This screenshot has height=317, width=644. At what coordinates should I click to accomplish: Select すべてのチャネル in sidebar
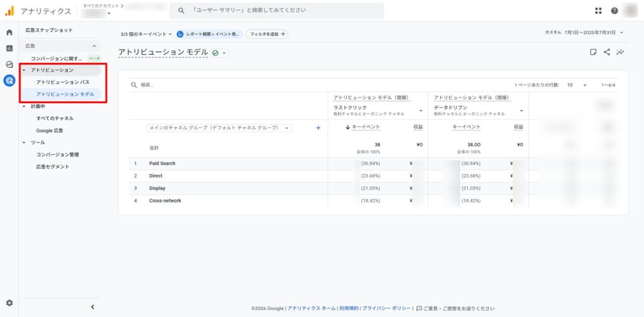55,118
